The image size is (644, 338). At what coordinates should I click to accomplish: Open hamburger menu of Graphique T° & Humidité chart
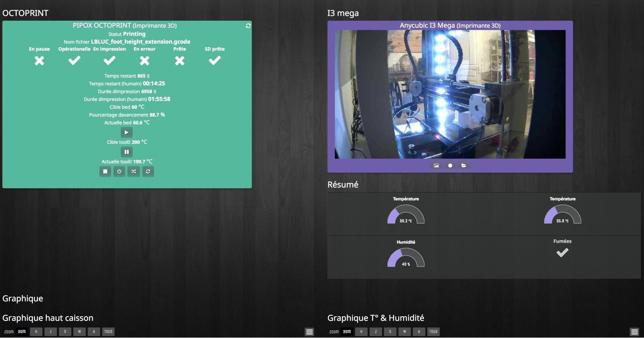point(635,332)
